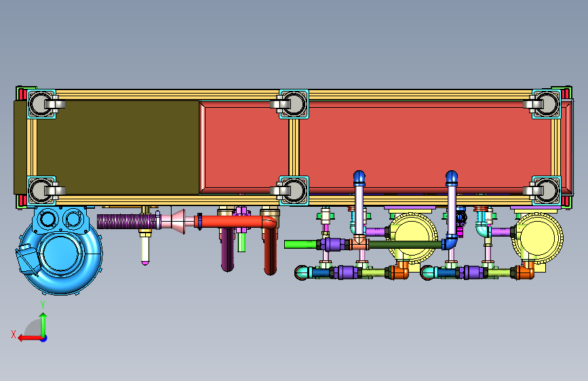Viewport: 588px width, 381px height.
Task: Click the red X axis arrow of the triad
Action: tap(29, 338)
